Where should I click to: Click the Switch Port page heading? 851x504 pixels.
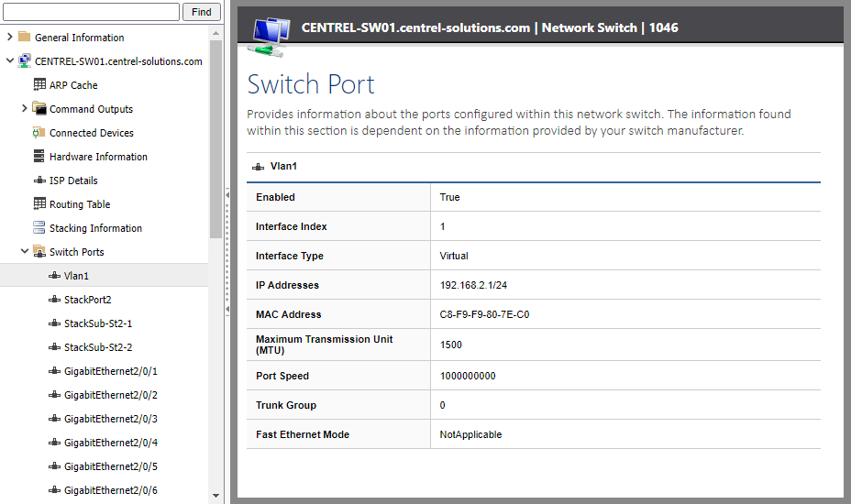(311, 84)
